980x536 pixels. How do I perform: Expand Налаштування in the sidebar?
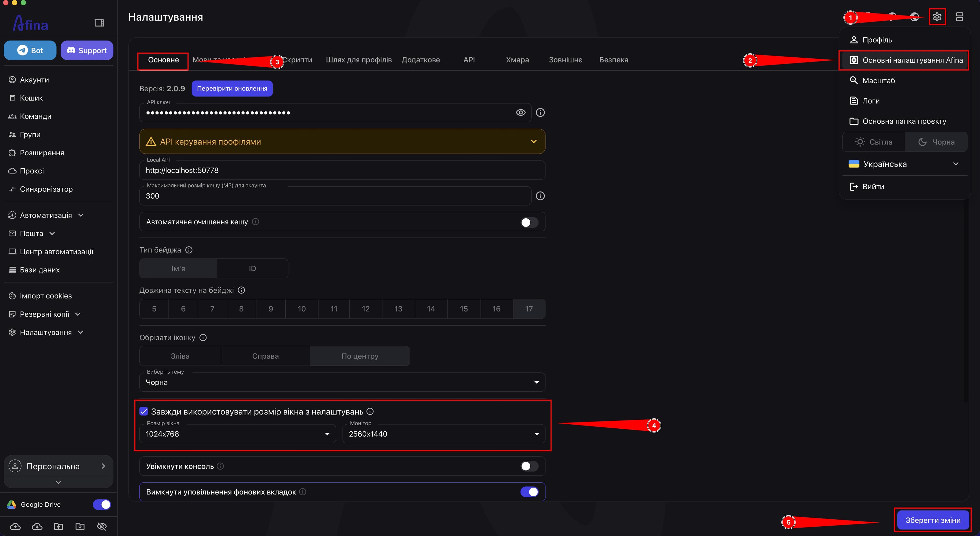[46, 332]
